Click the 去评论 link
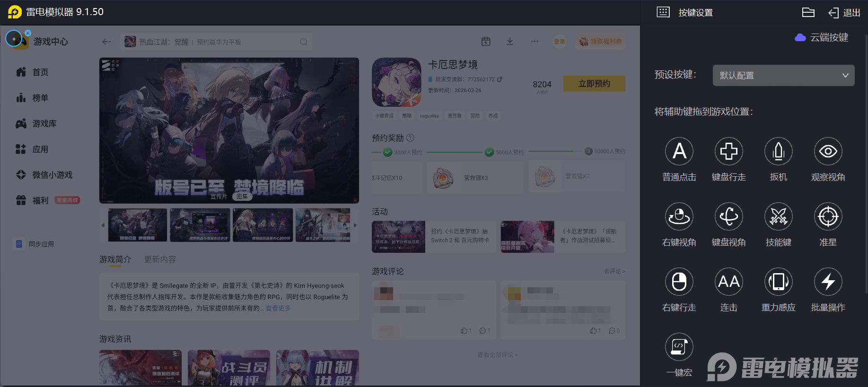This screenshot has height=387, width=868. 614,271
